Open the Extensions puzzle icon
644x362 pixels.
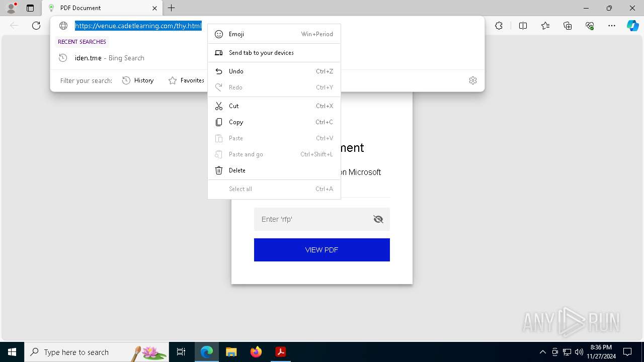pyautogui.click(x=499, y=26)
